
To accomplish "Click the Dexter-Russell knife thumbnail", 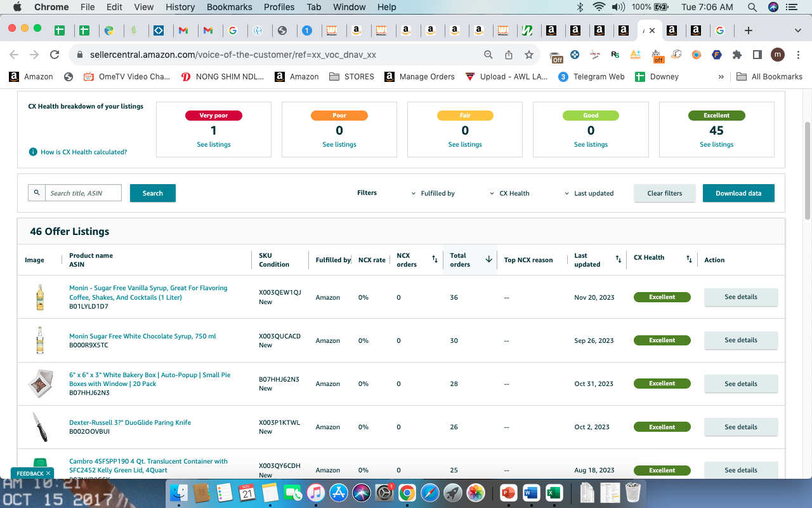I will click(x=40, y=427).
